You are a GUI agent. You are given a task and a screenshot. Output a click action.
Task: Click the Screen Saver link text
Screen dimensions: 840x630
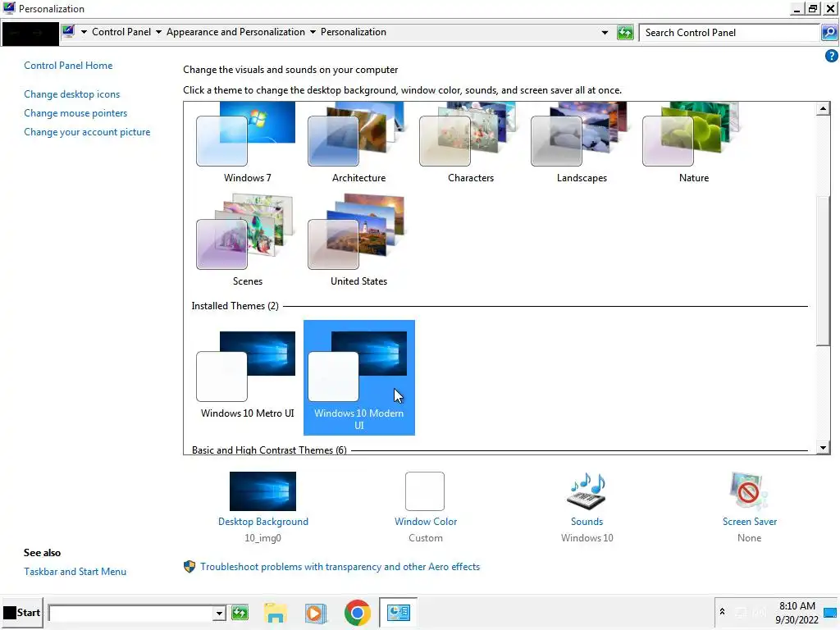pos(750,522)
